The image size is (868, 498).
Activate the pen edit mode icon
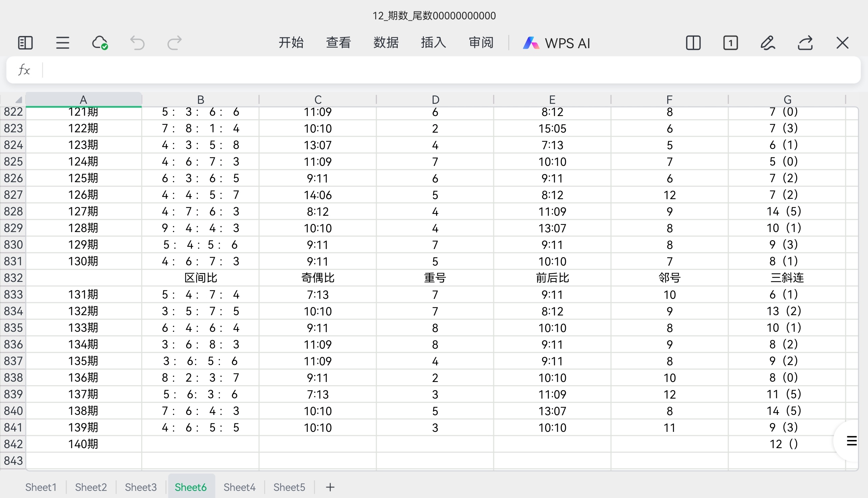(768, 43)
